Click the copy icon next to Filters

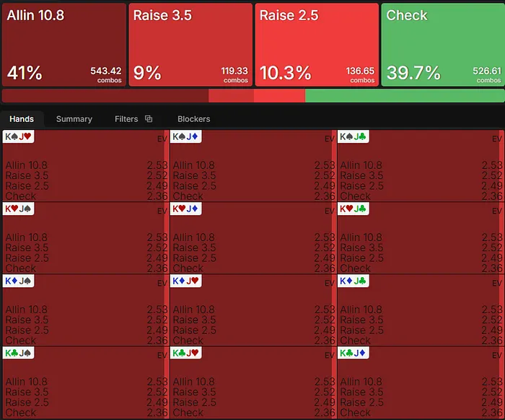coord(149,118)
